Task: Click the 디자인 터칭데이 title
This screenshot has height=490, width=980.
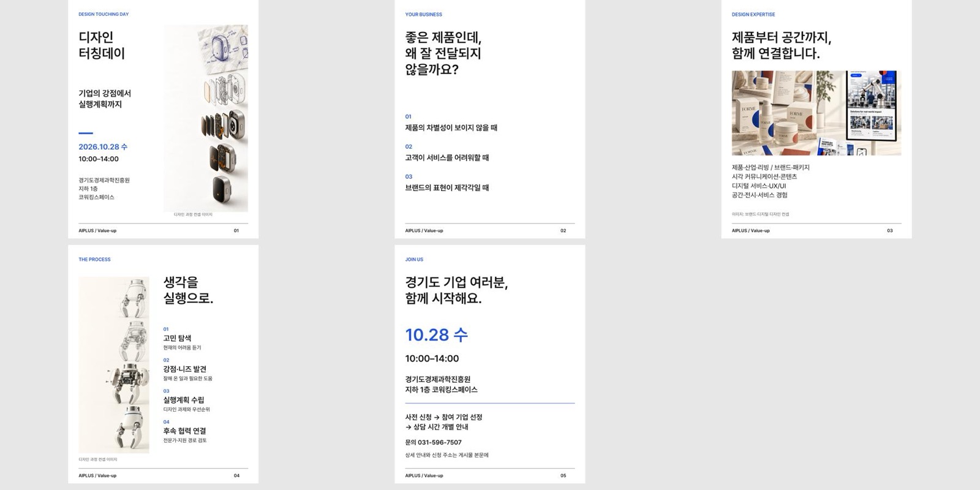Action: tap(102, 45)
